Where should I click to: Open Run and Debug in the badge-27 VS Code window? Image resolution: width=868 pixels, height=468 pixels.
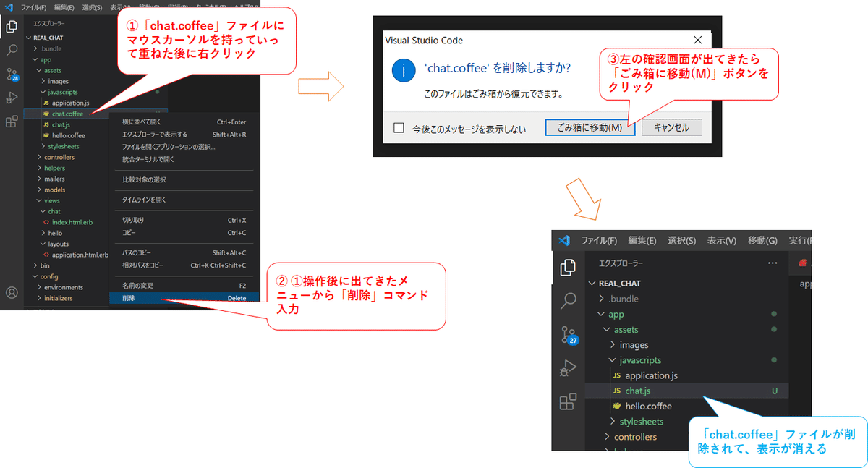(569, 368)
